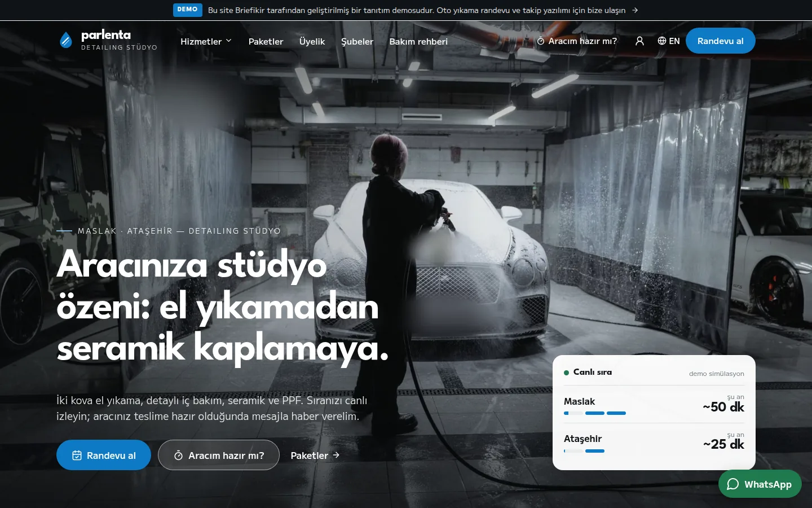Click the 'DETAILING STÜDYO' tagline under logo
Viewport: 812px width, 508px height.
(x=119, y=47)
